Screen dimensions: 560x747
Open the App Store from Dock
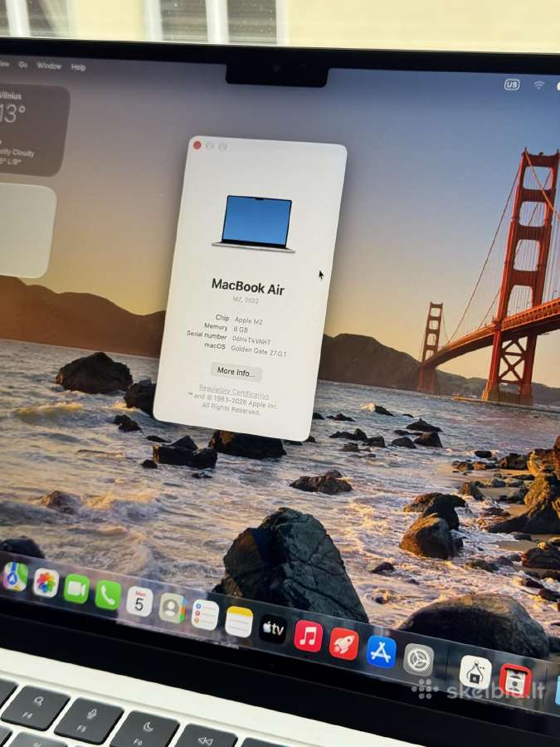click(x=381, y=652)
